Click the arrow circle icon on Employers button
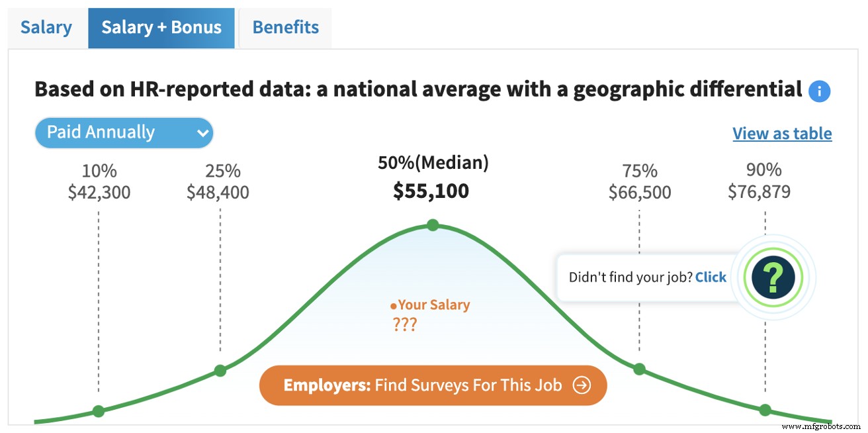This screenshot has width=868, height=433. (x=581, y=385)
